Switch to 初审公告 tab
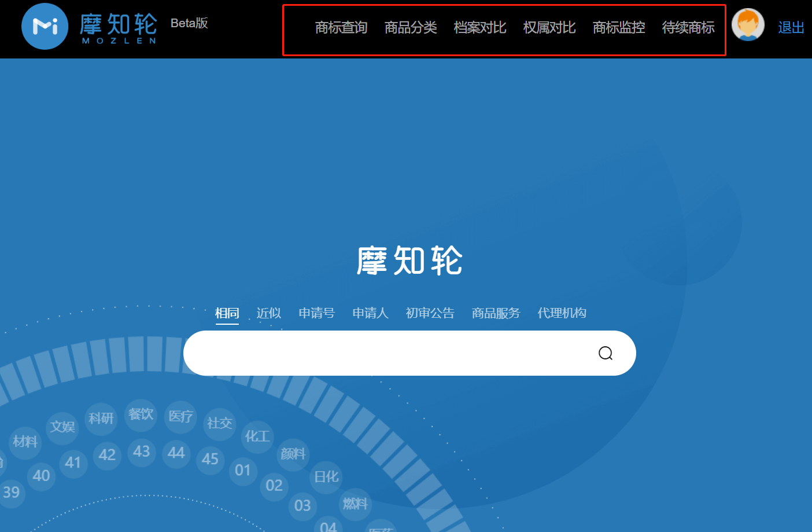 click(430, 313)
